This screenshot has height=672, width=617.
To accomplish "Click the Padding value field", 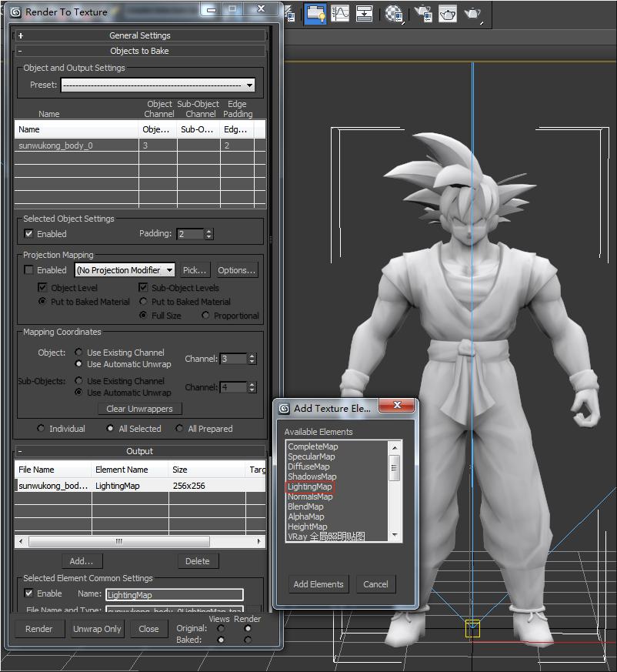I will coord(190,234).
